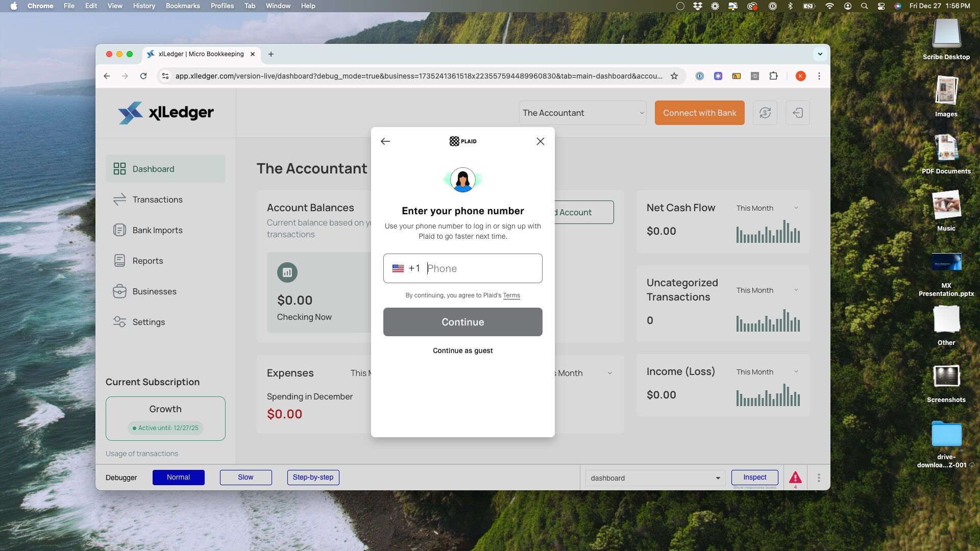Viewport: 980px width, 551px height.
Task: Click the red debugger warning triangle icon
Action: coord(795,478)
